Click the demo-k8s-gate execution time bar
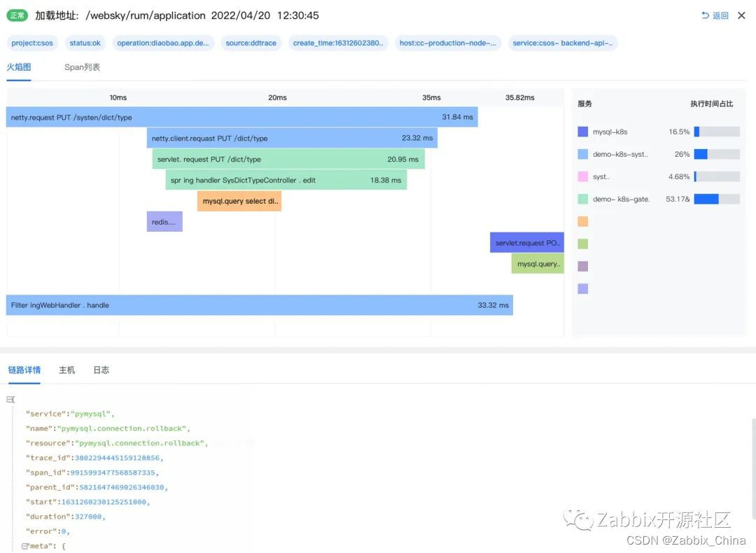This screenshot has height=553, width=756. tap(717, 199)
